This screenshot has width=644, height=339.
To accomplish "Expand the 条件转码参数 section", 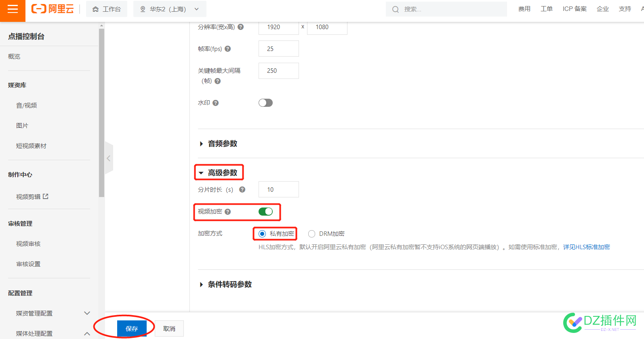I will click(226, 284).
